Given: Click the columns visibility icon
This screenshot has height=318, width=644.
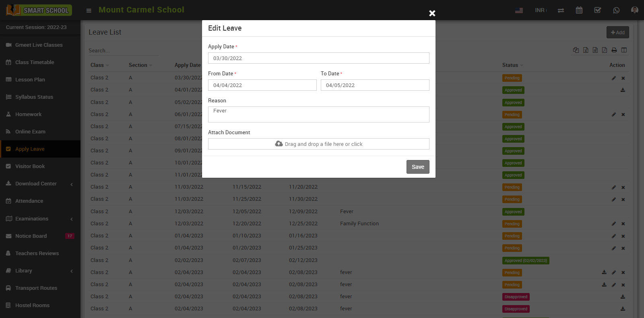Looking at the screenshot, I should click(x=624, y=50).
